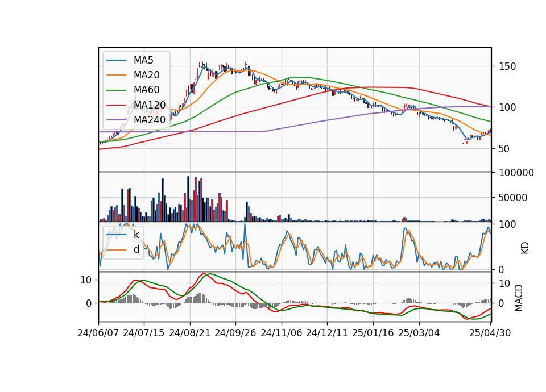
Task: Click the MA60 legend label
Action: pyautogui.click(x=146, y=90)
